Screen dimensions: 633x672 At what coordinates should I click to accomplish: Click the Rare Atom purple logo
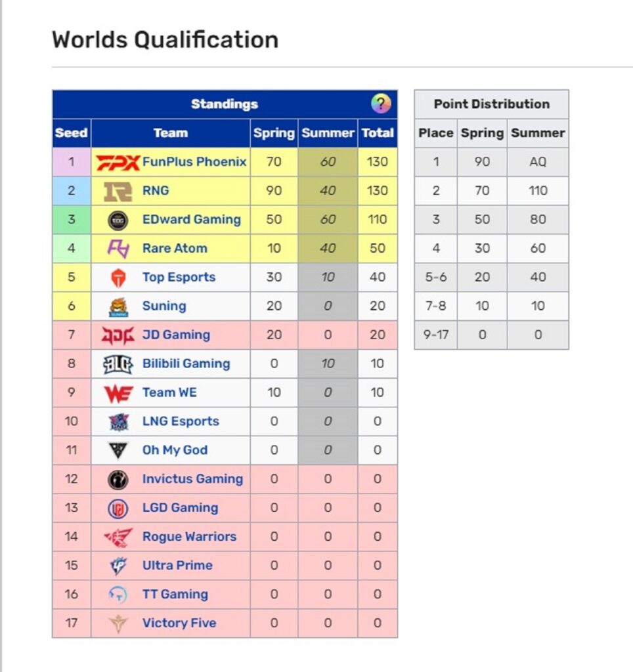click(x=118, y=249)
